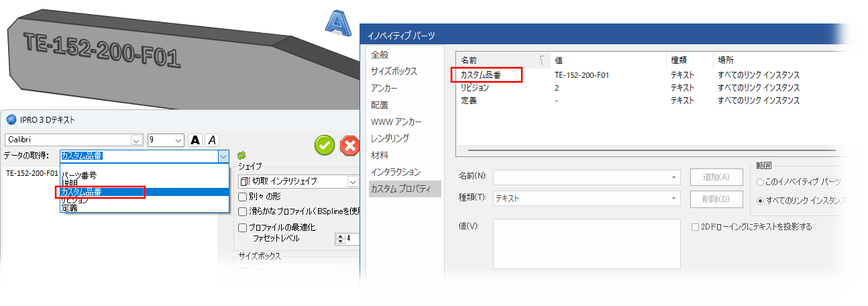Image resolution: width=868 pixels, height=306 pixels.
Task: Enable 2Dドローイングにテキストを投影する checkbox
Action: click(x=695, y=227)
